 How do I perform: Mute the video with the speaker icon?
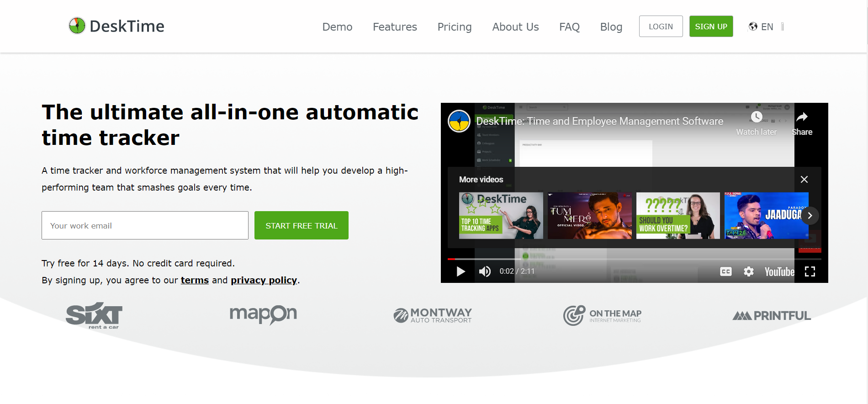[485, 271]
